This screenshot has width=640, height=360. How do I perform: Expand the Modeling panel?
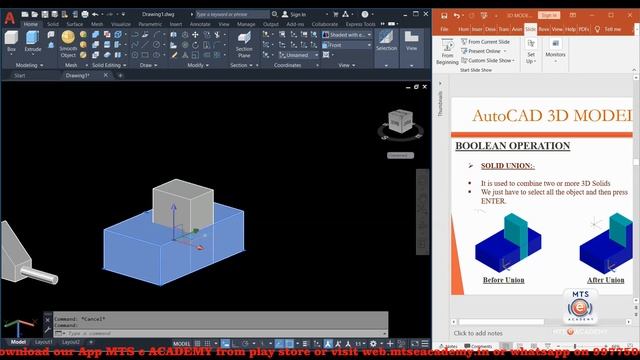[x=29, y=65]
